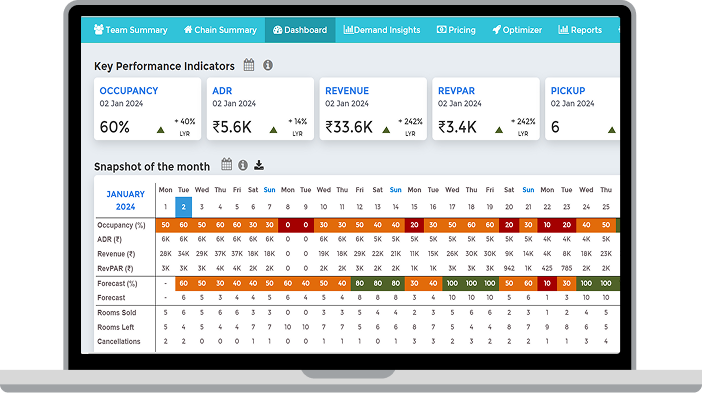Image resolution: width=702 pixels, height=393 pixels.
Task: Click the RevPAR green trend arrow
Action: (499, 130)
